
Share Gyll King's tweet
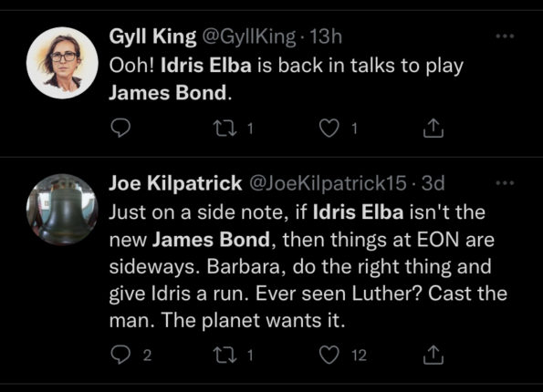pos(433,128)
